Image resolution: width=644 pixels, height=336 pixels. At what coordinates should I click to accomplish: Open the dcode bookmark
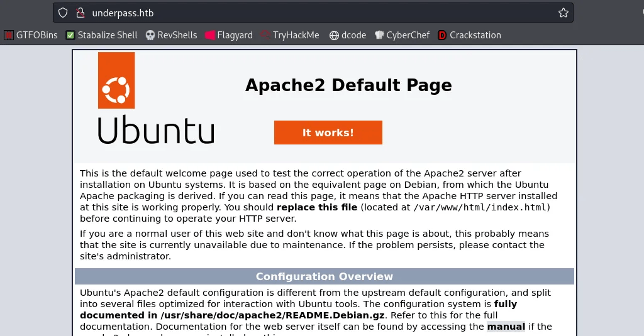(348, 35)
